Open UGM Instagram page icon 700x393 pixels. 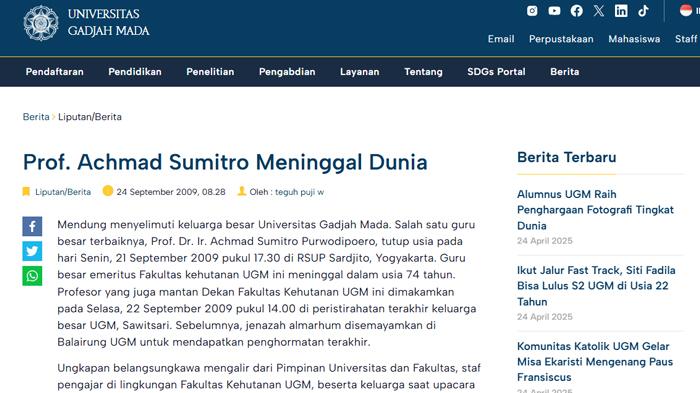[x=532, y=11]
